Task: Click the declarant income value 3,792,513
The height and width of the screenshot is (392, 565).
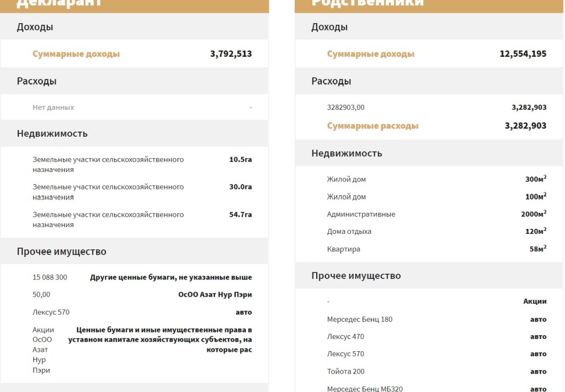Action: click(x=231, y=54)
